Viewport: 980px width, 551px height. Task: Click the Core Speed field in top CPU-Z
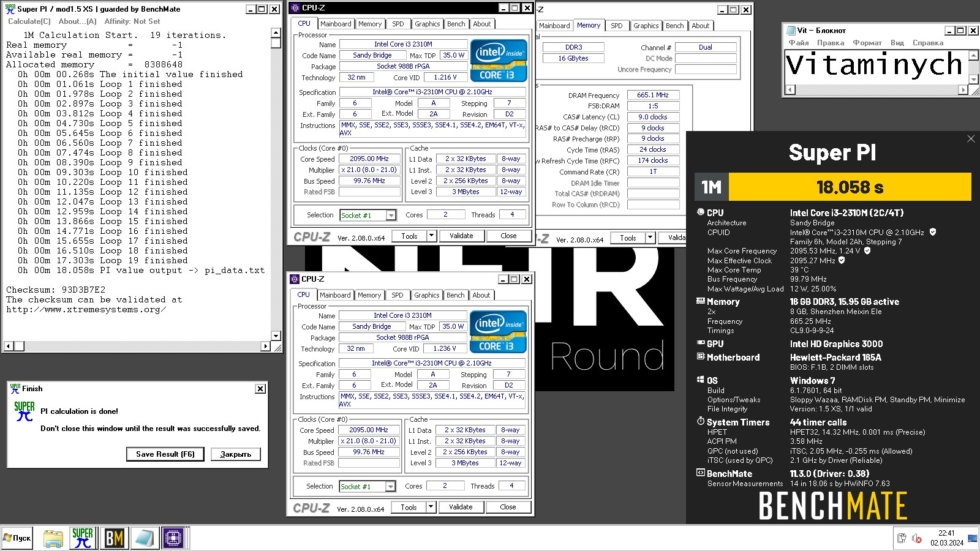[x=369, y=159]
